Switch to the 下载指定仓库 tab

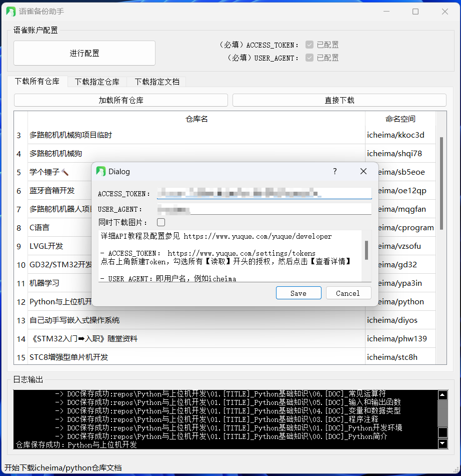point(97,82)
